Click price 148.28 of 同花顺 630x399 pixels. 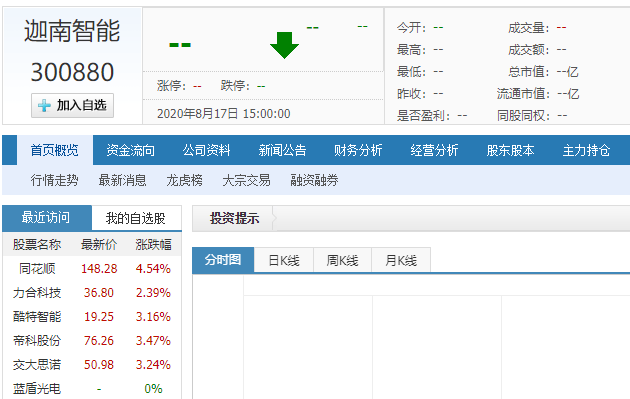coord(99,268)
